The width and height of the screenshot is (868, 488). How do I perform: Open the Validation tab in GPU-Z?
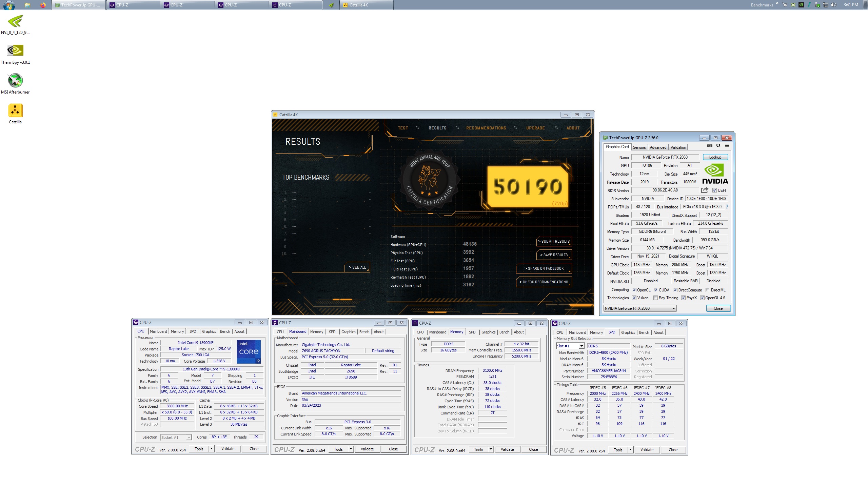[678, 147]
